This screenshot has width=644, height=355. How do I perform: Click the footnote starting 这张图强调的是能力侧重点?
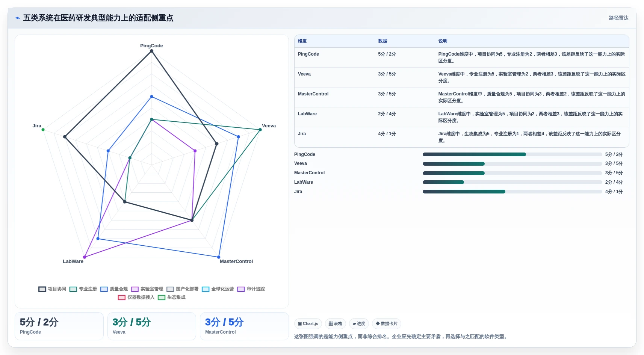click(401, 337)
